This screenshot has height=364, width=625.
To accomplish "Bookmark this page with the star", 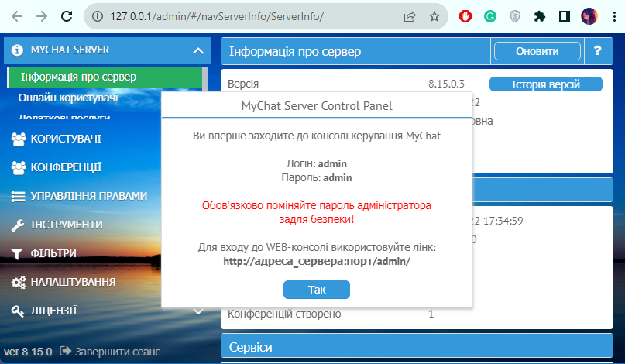I will (x=434, y=16).
